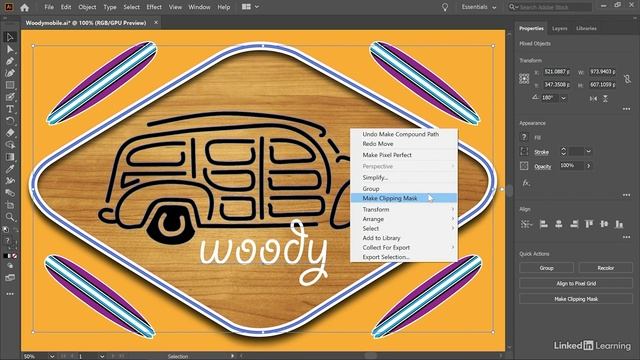
Task: Select the Shape Builder tool
Action: (x=10, y=145)
